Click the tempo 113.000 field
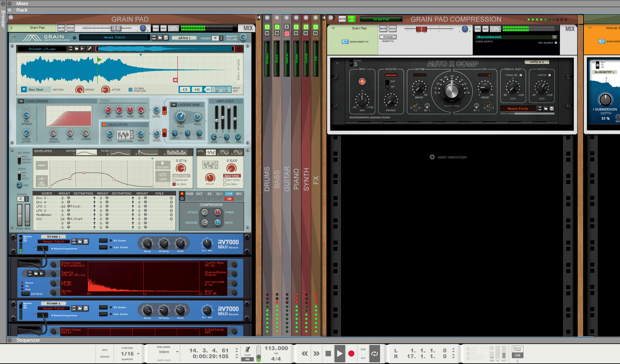Viewport: 620px width, 364px height. [x=276, y=348]
